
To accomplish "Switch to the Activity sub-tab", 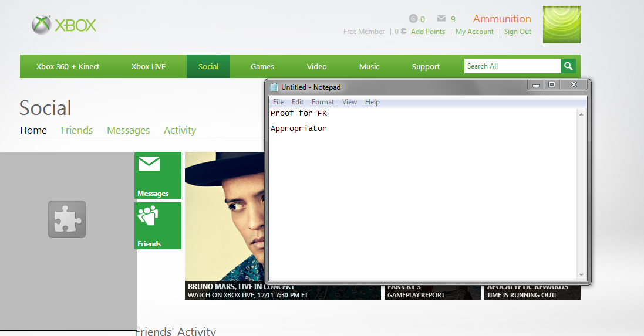I will click(180, 130).
